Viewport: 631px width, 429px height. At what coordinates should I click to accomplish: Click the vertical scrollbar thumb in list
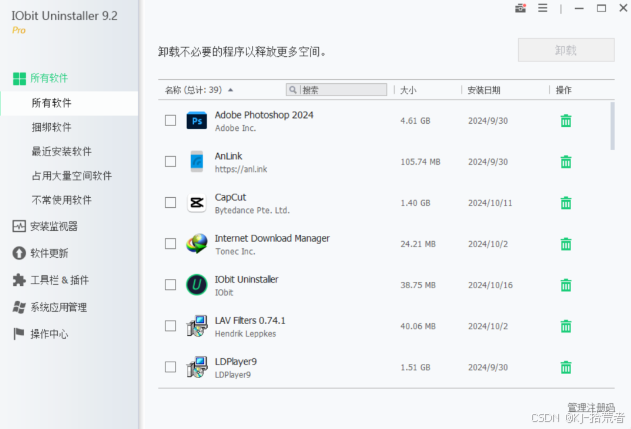[612, 126]
